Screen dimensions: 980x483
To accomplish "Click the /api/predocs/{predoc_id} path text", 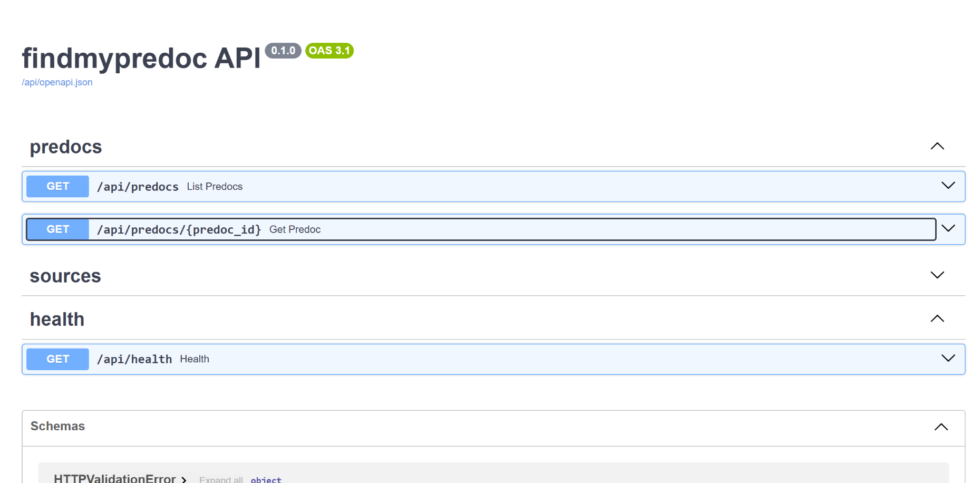I will click(x=179, y=230).
